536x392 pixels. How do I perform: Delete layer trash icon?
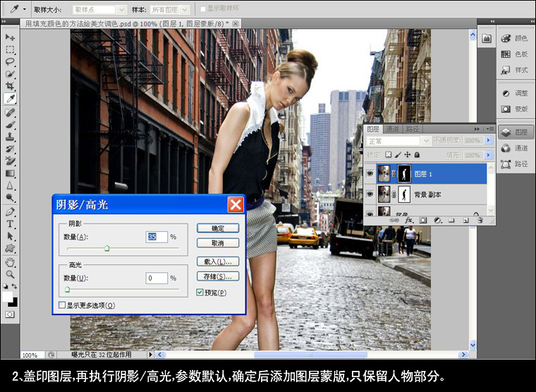click(480, 221)
